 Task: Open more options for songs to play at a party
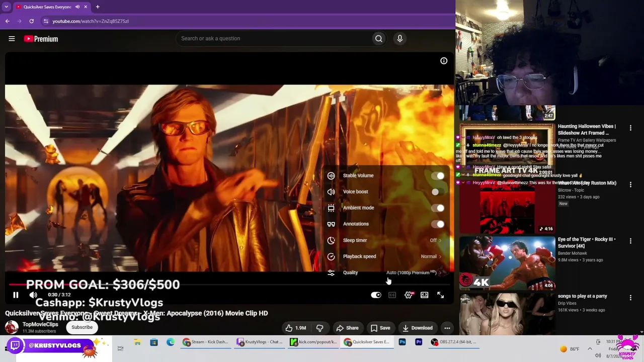pos(630,298)
